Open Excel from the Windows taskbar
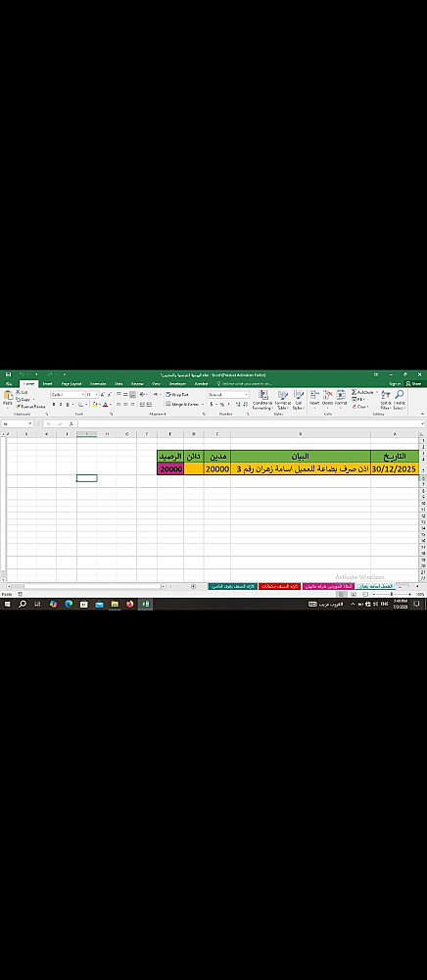The image size is (427, 980). 145,605
